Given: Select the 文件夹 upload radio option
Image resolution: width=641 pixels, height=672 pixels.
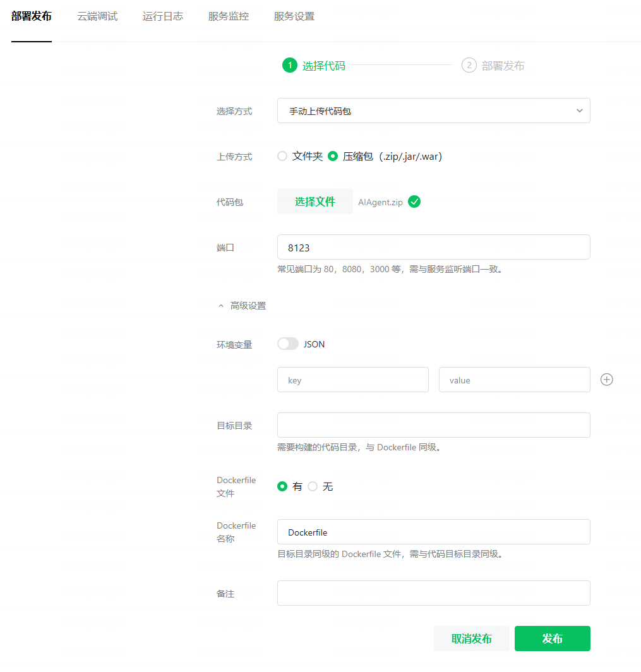Looking at the screenshot, I should click(x=282, y=157).
